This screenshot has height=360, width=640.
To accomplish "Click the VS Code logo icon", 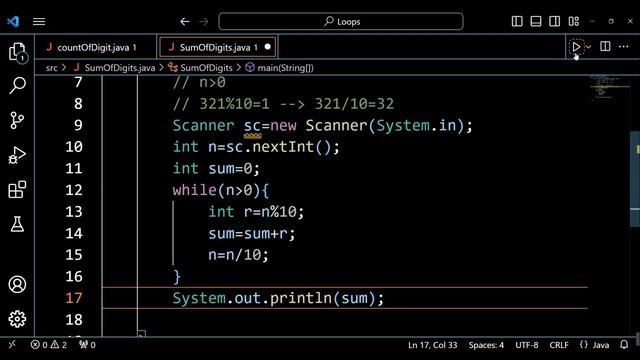I will tap(13, 21).
